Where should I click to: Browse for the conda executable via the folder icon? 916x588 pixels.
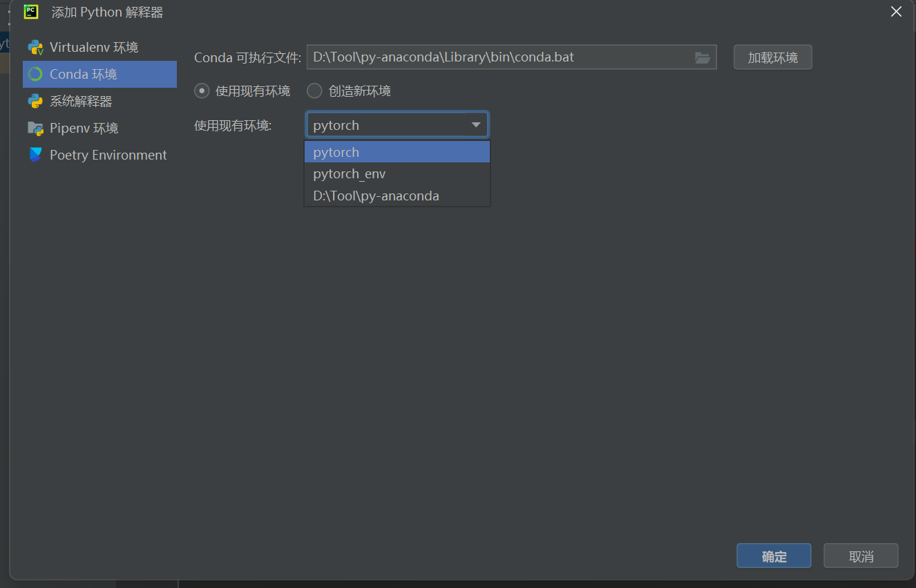[703, 58]
